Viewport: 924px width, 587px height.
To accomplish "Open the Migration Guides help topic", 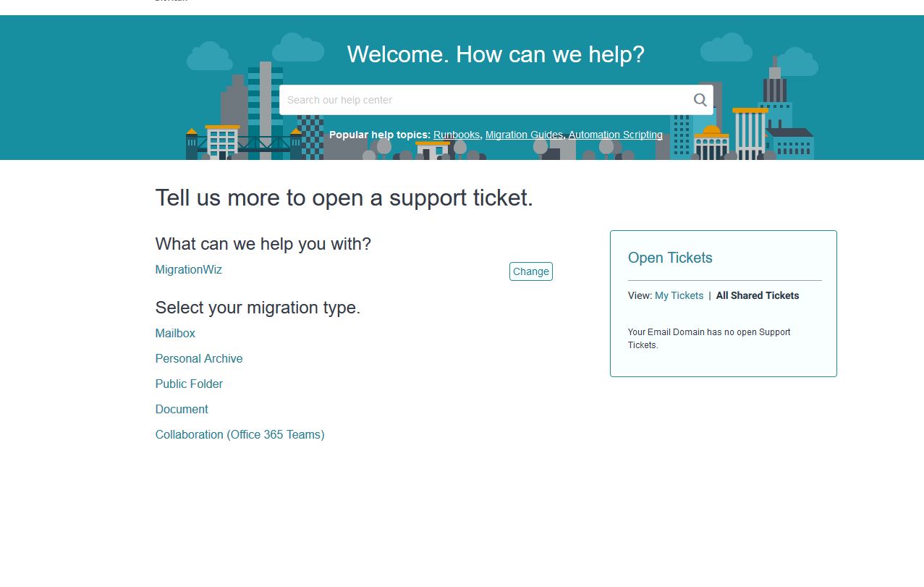I will pyautogui.click(x=524, y=135).
